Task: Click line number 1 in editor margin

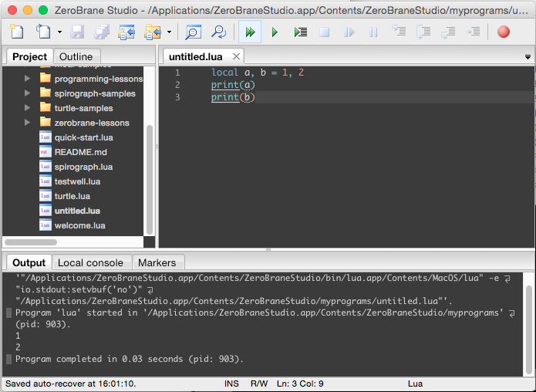Action: click(x=177, y=73)
